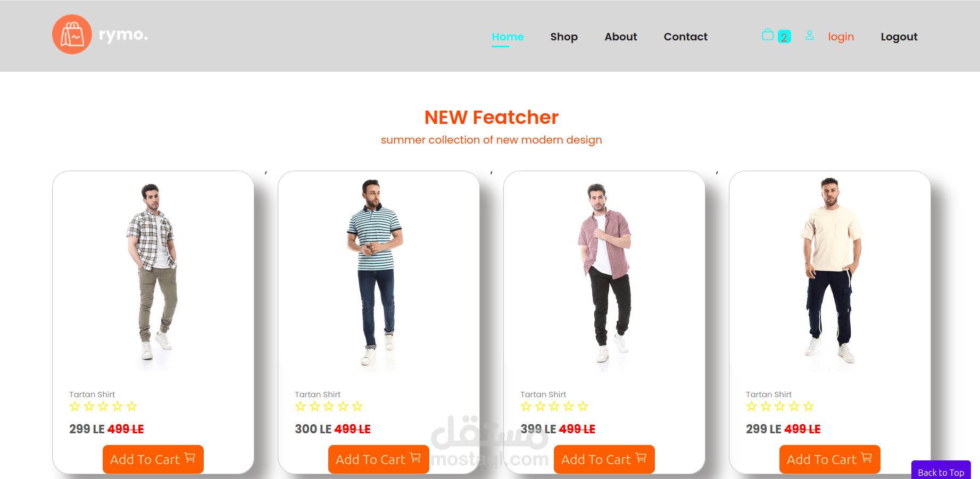Open the striped polo product image
Viewport: 980px width, 479px height.
click(x=377, y=274)
